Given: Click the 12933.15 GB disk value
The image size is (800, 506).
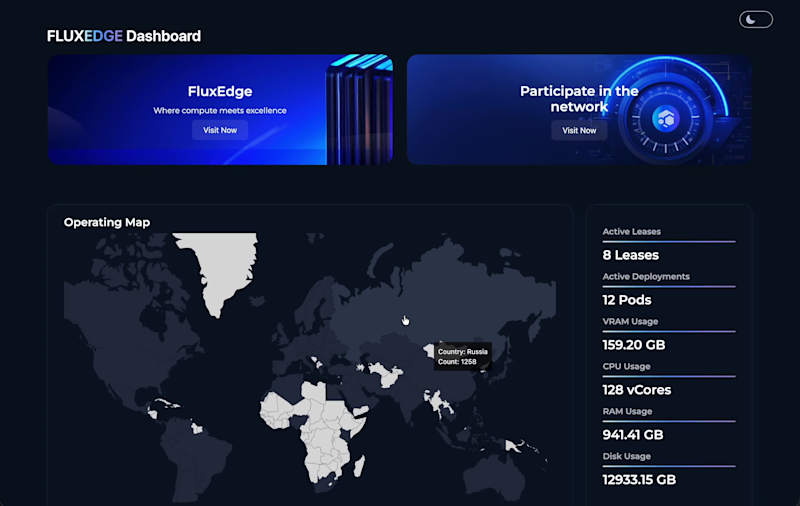Looking at the screenshot, I should click(639, 479).
